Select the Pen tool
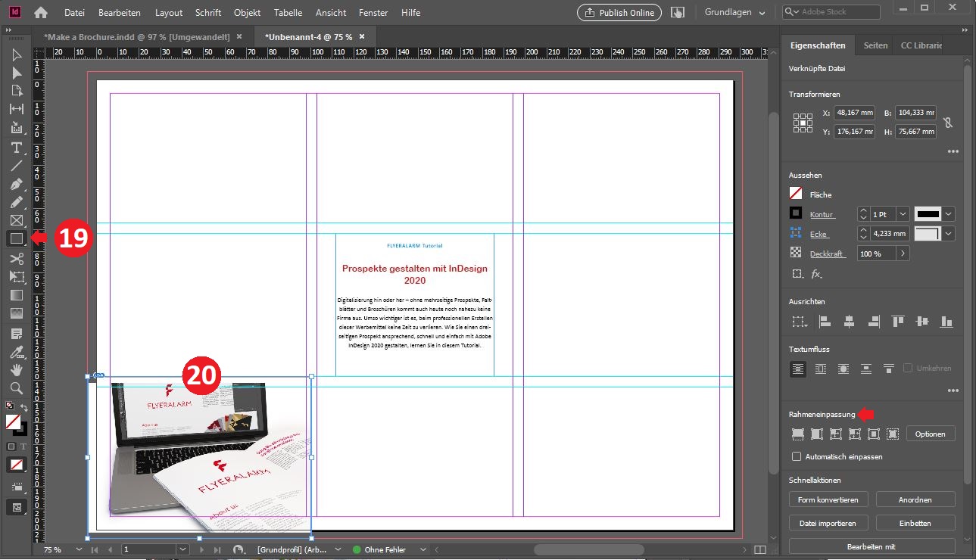 [16, 185]
